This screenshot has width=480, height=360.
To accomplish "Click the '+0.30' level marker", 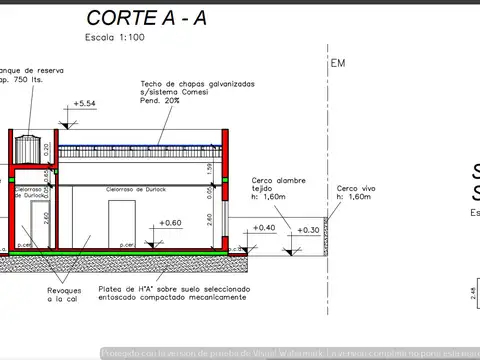I will coord(308,230).
